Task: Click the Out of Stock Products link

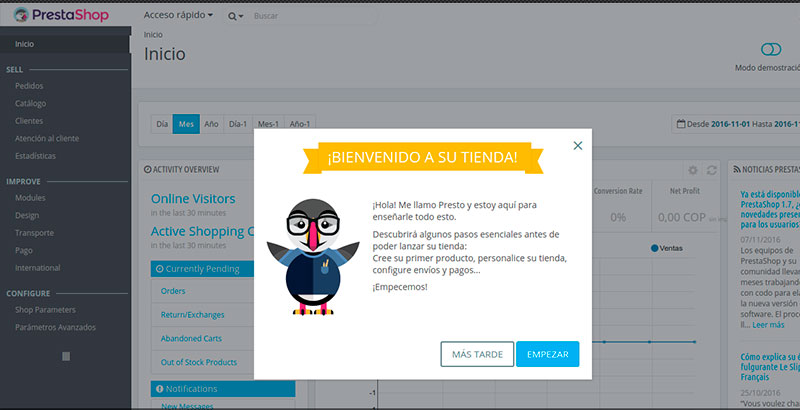Action: (x=199, y=362)
